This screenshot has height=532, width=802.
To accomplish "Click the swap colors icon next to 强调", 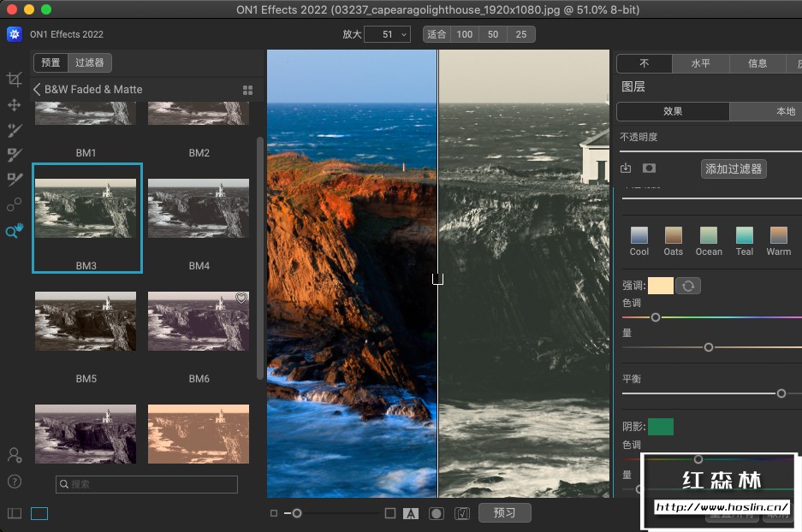I will click(687, 286).
